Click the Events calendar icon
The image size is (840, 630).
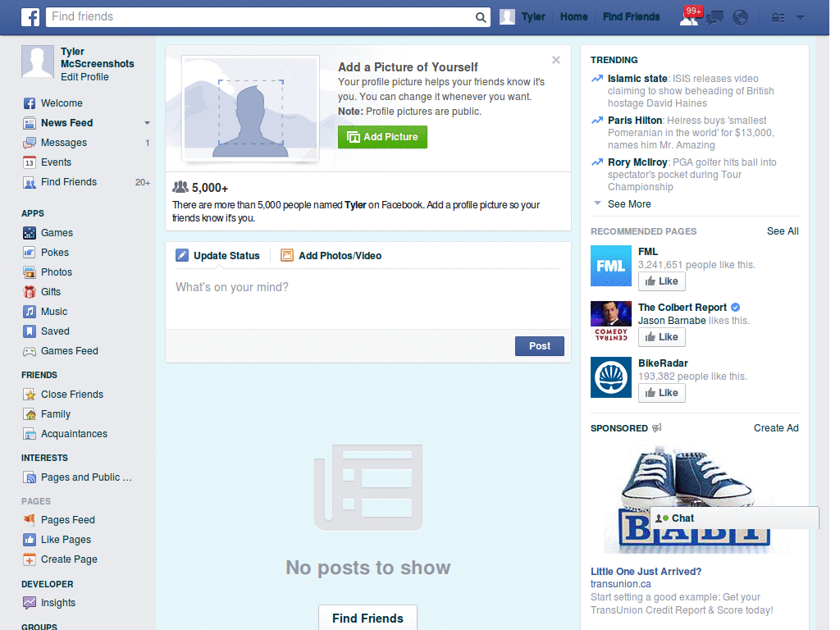pos(30,162)
